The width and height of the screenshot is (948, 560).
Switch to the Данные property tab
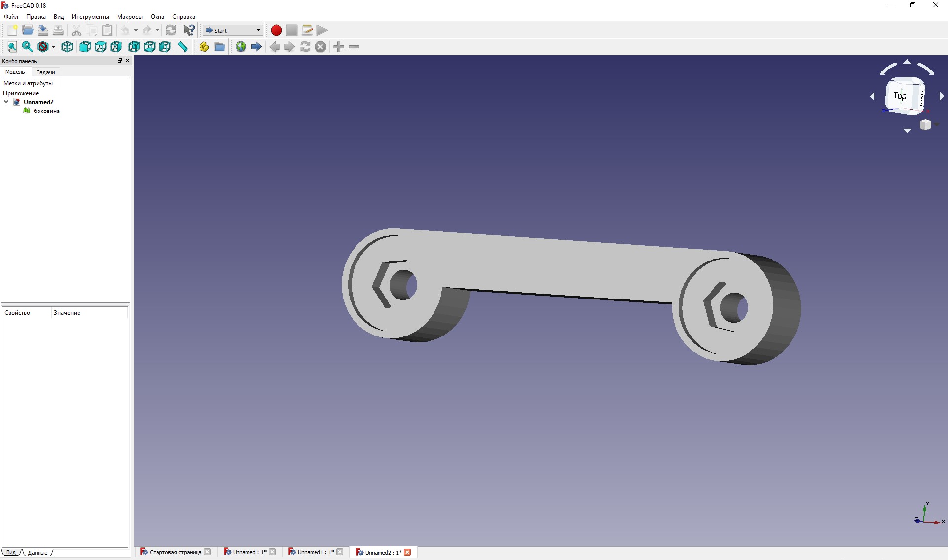click(x=38, y=553)
